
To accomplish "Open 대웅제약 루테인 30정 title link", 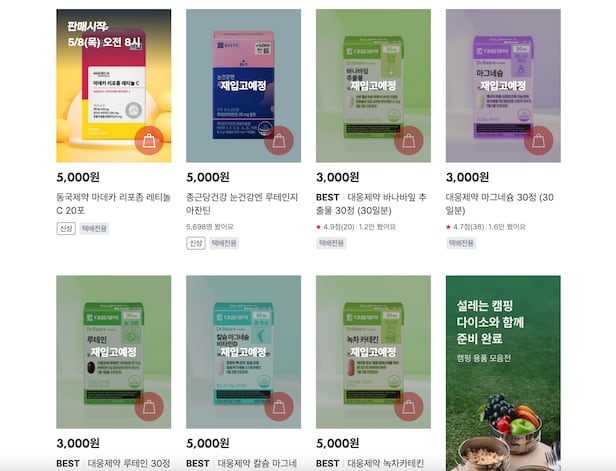I will (x=113, y=464).
